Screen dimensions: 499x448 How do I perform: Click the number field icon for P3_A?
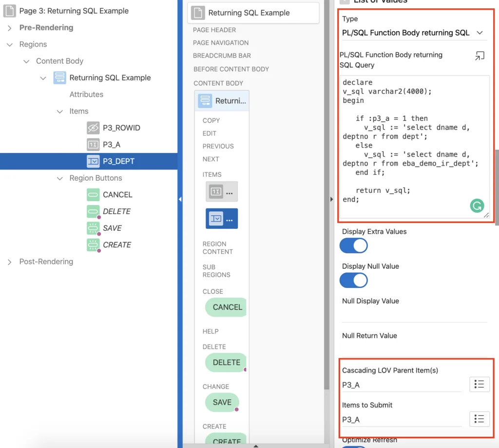[x=93, y=145]
